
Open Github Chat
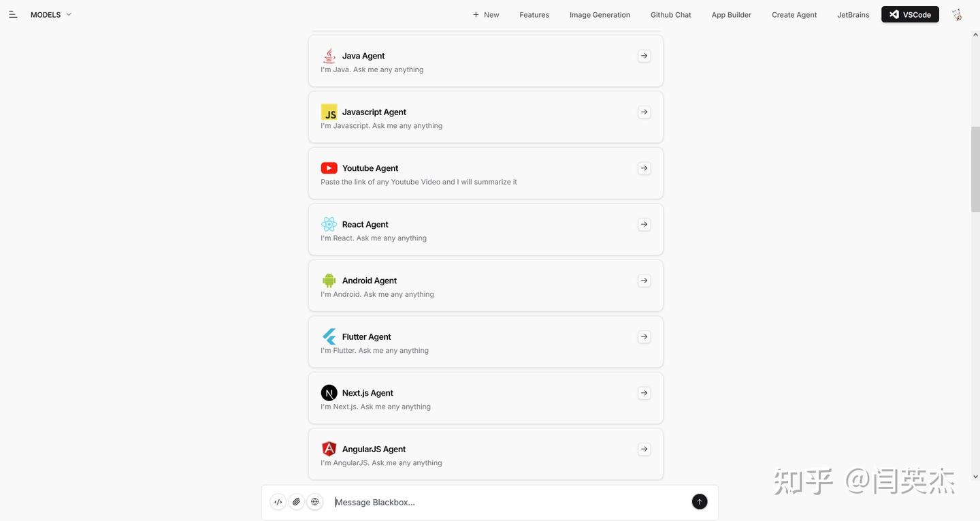pos(670,14)
